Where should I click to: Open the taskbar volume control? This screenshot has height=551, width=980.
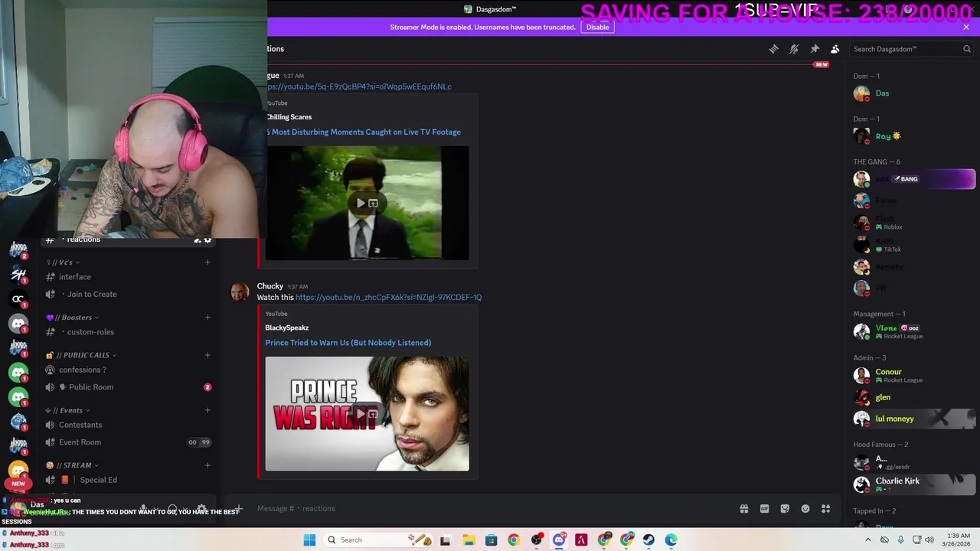click(x=929, y=540)
